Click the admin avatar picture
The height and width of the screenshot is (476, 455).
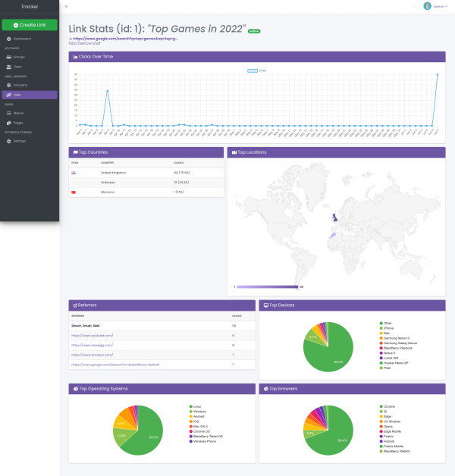pyautogui.click(x=427, y=6)
